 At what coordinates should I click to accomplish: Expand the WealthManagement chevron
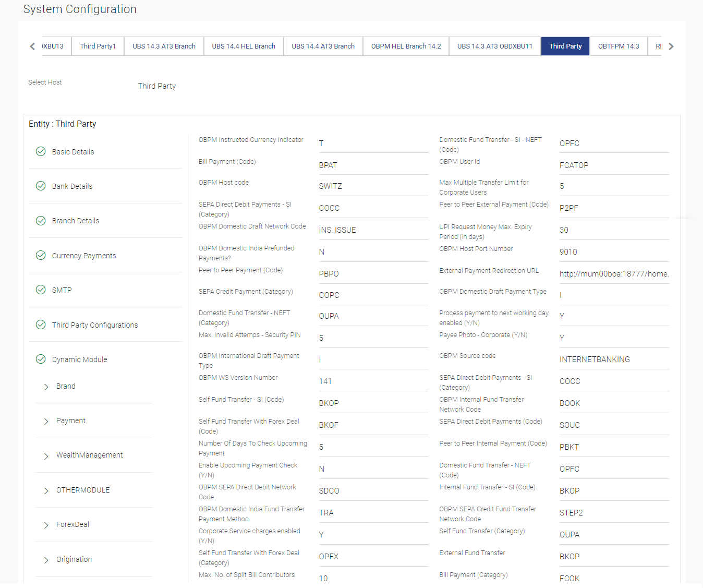tap(46, 456)
